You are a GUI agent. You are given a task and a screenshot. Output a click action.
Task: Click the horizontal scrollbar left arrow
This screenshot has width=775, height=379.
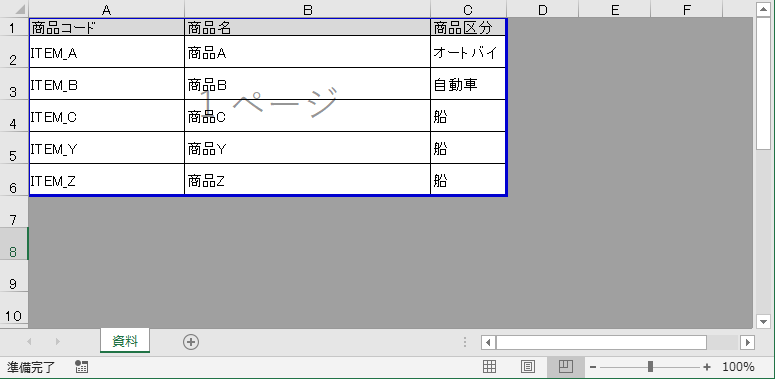click(488, 342)
